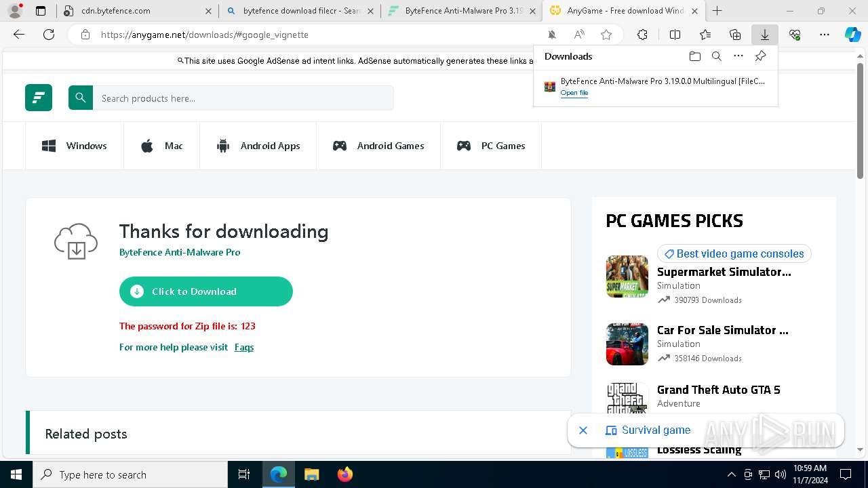The height and width of the screenshot is (488, 868).
Task: Click the taskbar search box
Action: pyautogui.click(x=130, y=474)
